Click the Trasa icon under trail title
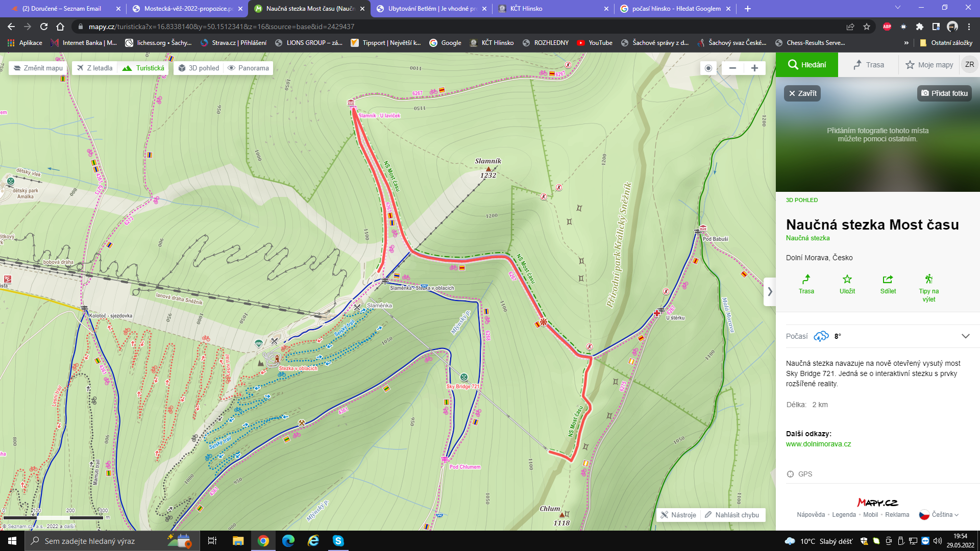This screenshot has width=980, height=551. [x=806, y=279]
